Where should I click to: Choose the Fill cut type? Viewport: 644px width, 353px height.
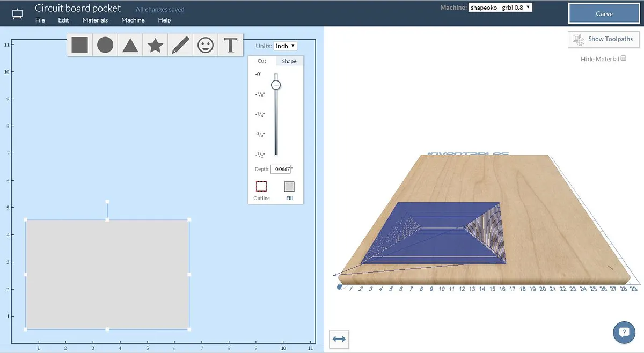point(289,187)
